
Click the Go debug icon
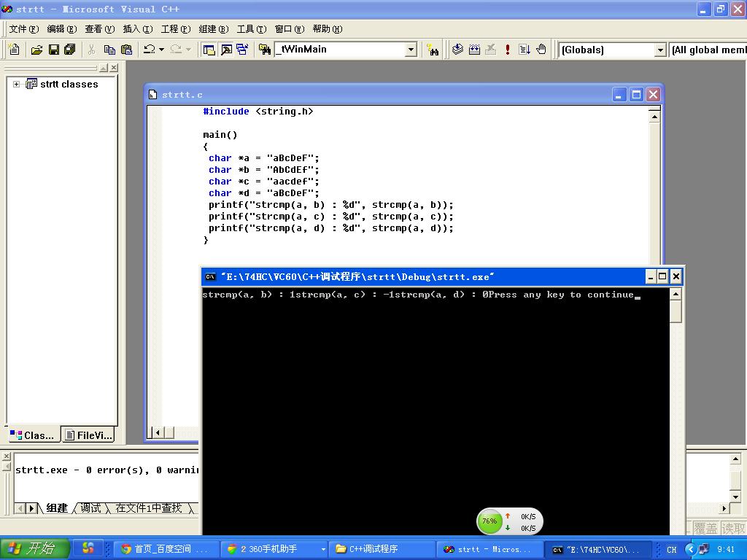[525, 49]
